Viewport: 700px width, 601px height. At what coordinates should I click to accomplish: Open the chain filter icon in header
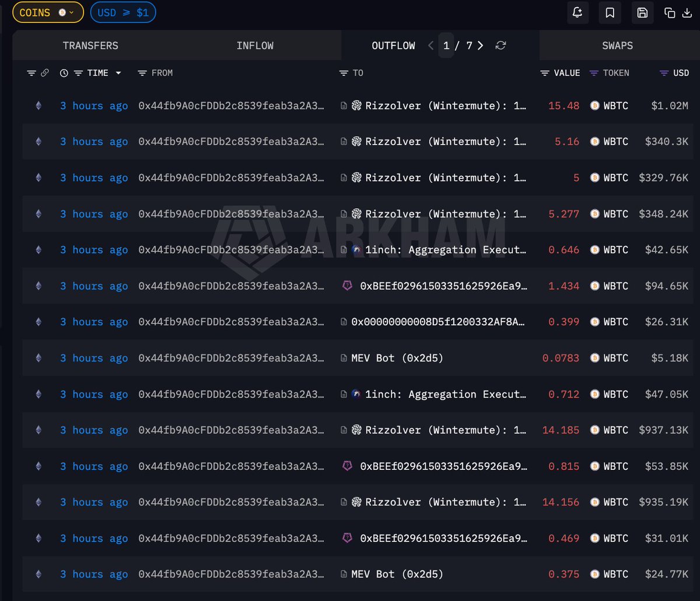32,73
